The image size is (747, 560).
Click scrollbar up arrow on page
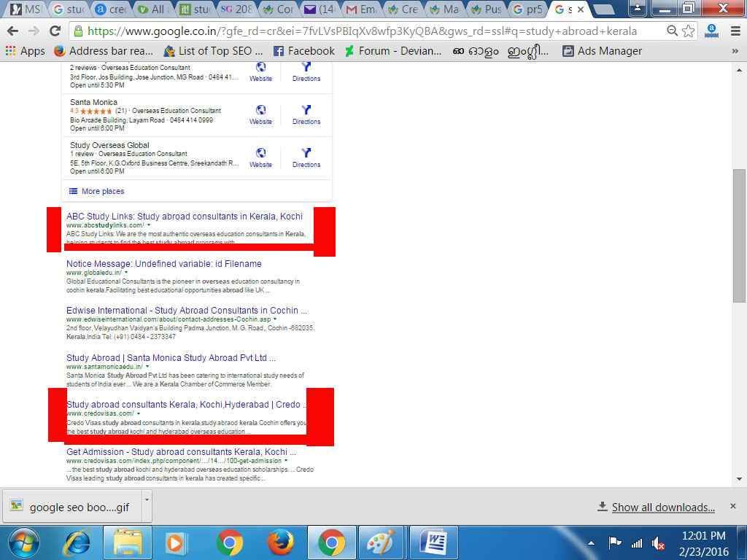pyautogui.click(x=739, y=70)
